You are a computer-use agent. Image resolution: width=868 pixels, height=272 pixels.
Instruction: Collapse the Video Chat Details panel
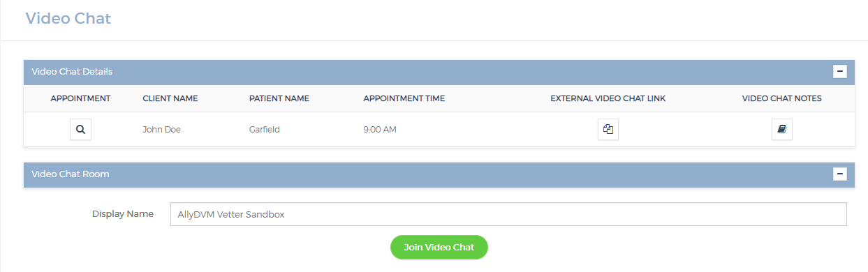840,71
